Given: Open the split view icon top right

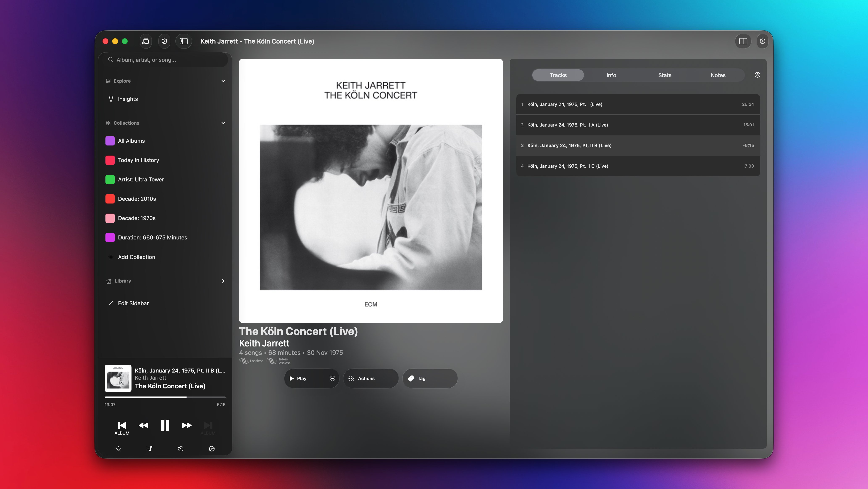Looking at the screenshot, I should 743,41.
